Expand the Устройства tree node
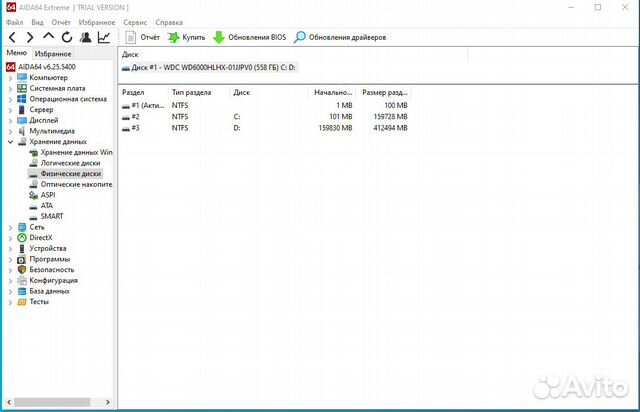 [10, 248]
